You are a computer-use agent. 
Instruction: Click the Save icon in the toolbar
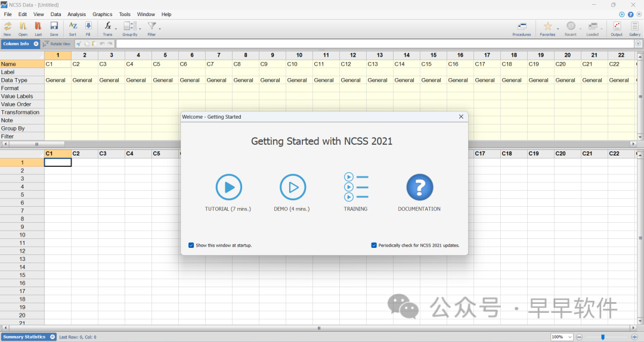[x=54, y=26]
